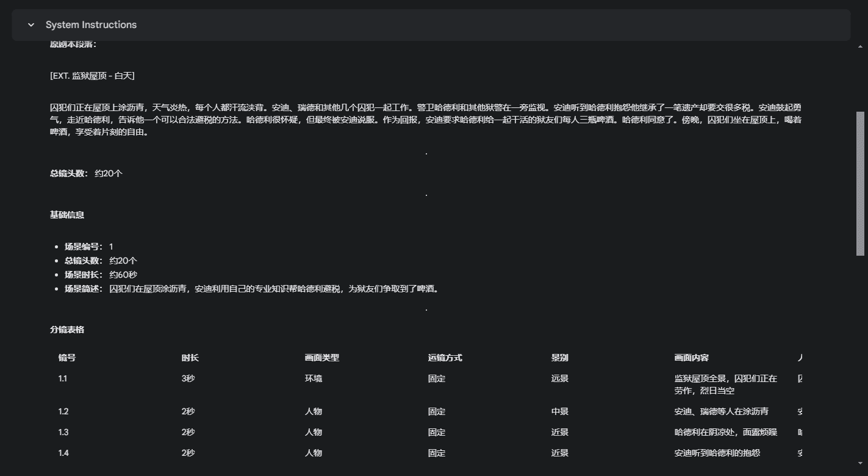This screenshot has height=476, width=868.
Task: Click the shot number cell '1.3'
Action: pyautogui.click(x=63, y=432)
